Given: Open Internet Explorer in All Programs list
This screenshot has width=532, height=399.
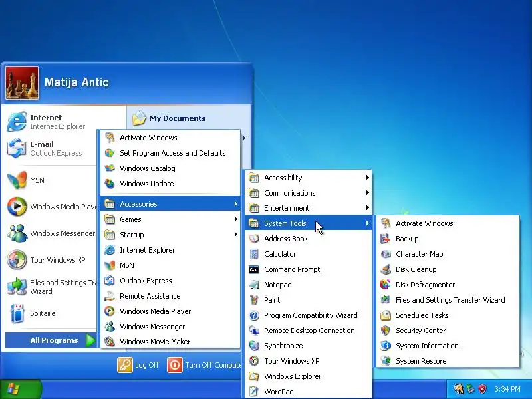Looking at the screenshot, I should [170, 250].
